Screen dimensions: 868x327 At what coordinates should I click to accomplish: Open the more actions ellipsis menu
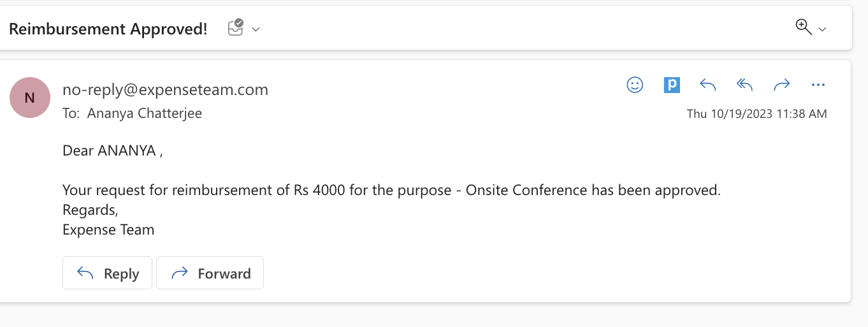click(x=818, y=85)
